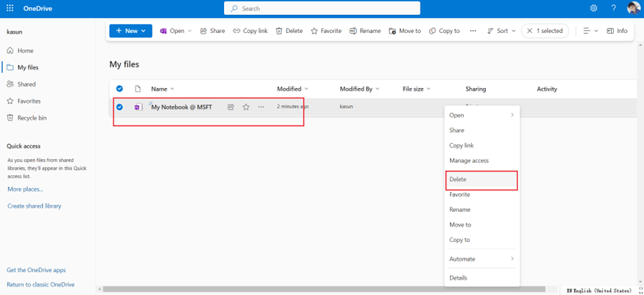Image resolution: width=644 pixels, height=295 pixels.
Task: Click the New button
Action: 131,31
